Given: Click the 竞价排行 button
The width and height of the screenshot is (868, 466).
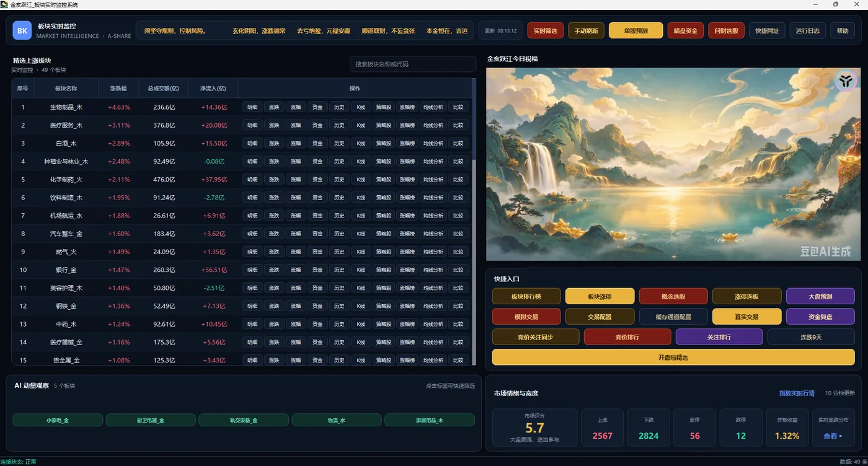Looking at the screenshot, I should click(x=627, y=336).
